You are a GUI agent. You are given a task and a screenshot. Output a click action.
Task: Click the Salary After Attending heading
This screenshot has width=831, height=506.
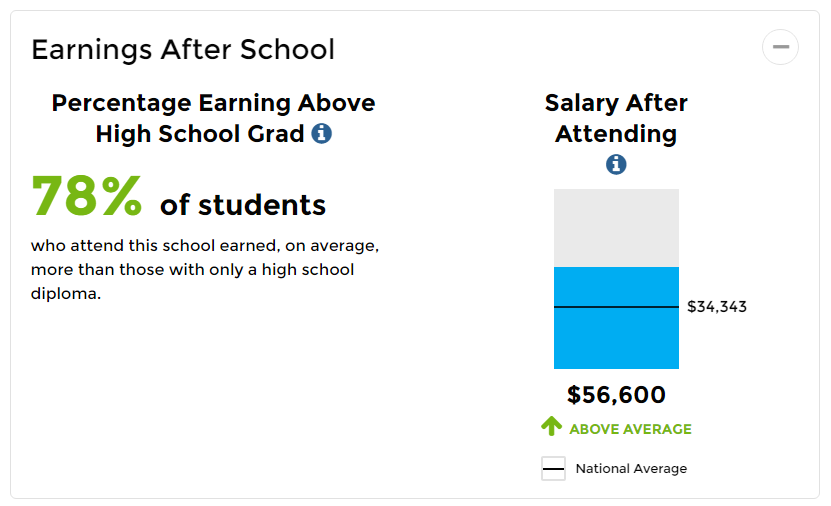(x=616, y=118)
